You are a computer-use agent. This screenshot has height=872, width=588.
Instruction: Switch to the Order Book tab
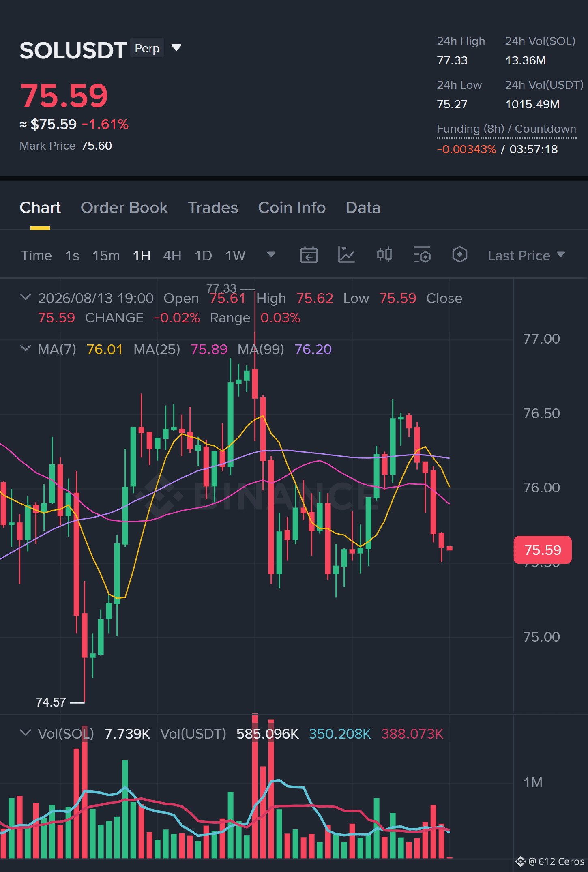click(x=124, y=208)
